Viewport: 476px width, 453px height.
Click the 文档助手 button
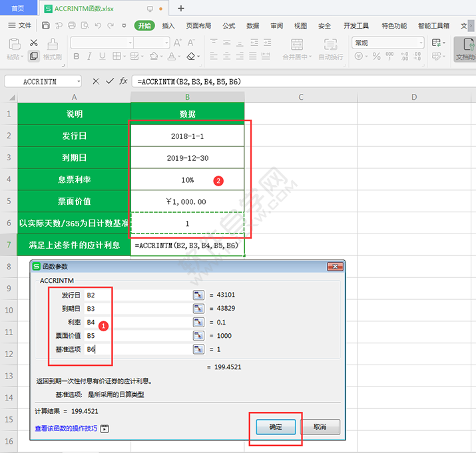pyautogui.click(x=465, y=49)
